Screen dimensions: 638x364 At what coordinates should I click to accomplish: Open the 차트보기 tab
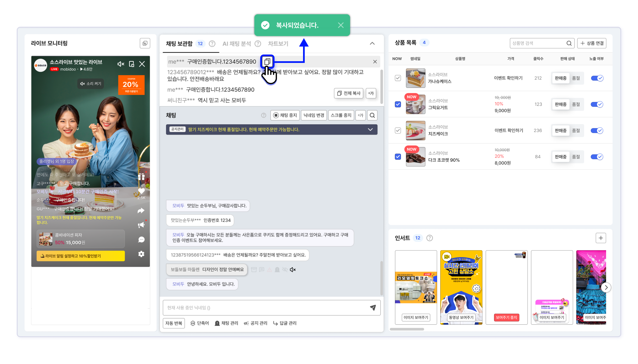click(278, 44)
